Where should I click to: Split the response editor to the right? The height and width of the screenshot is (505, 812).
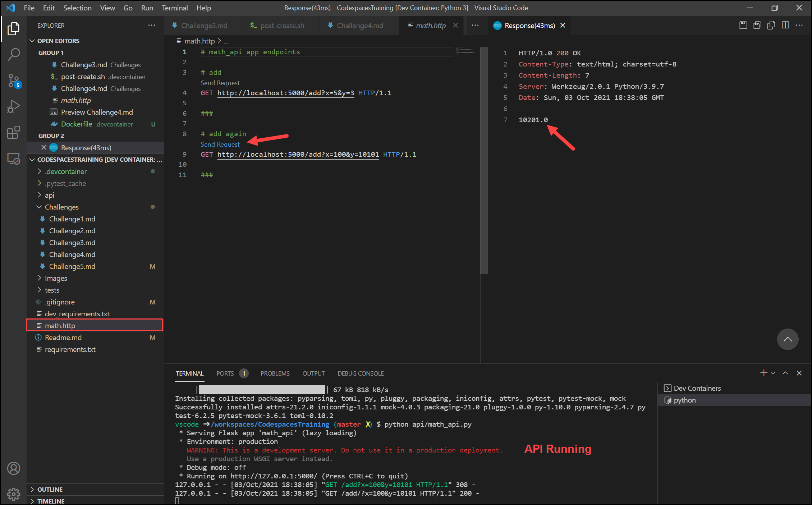[785, 25]
